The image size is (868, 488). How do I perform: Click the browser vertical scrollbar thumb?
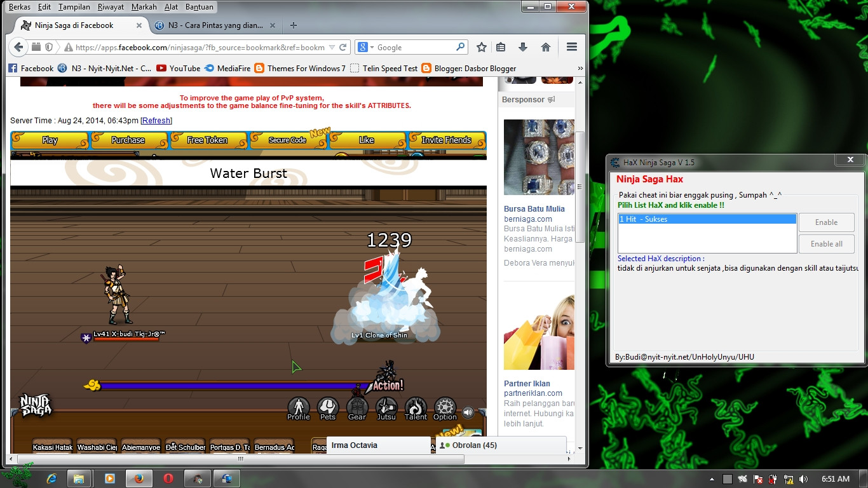pos(580,187)
